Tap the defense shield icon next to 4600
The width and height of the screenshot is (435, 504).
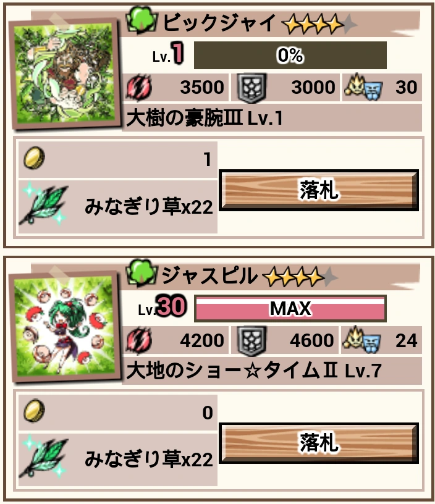251,341
